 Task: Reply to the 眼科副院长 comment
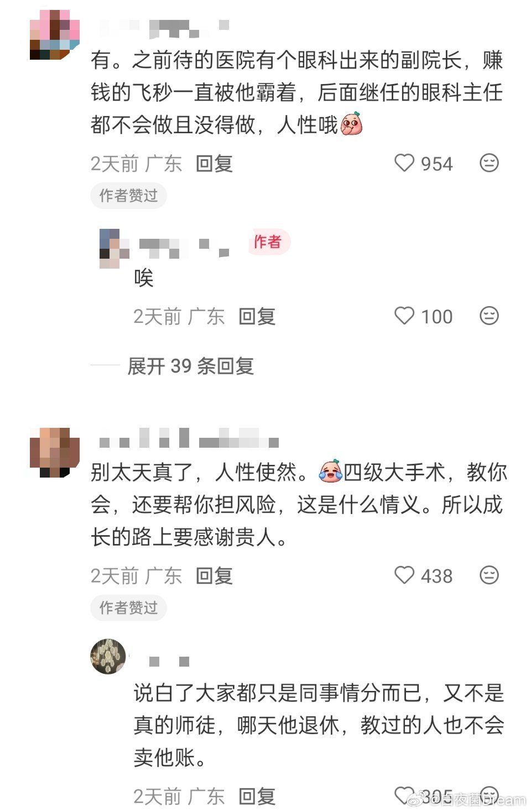(214, 164)
